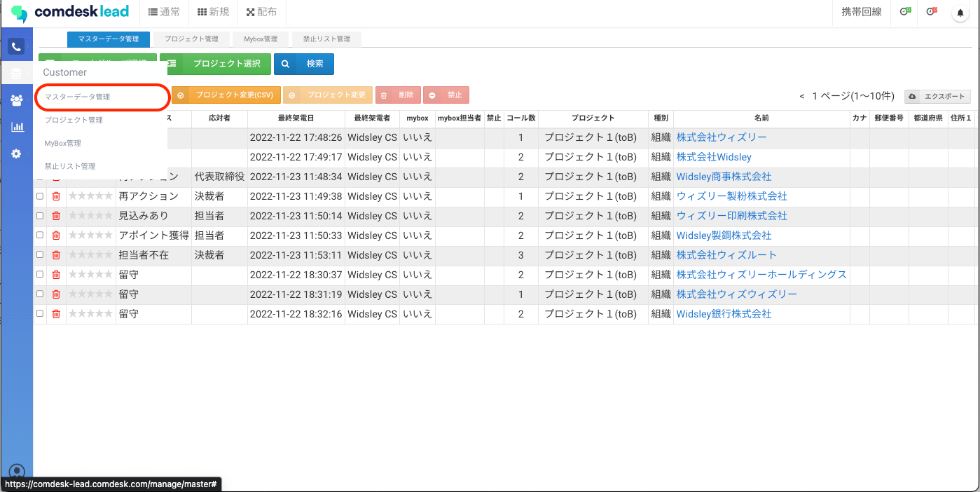980x492 pixels.
Task: Open the clock icon with green badge
Action: click(x=905, y=12)
